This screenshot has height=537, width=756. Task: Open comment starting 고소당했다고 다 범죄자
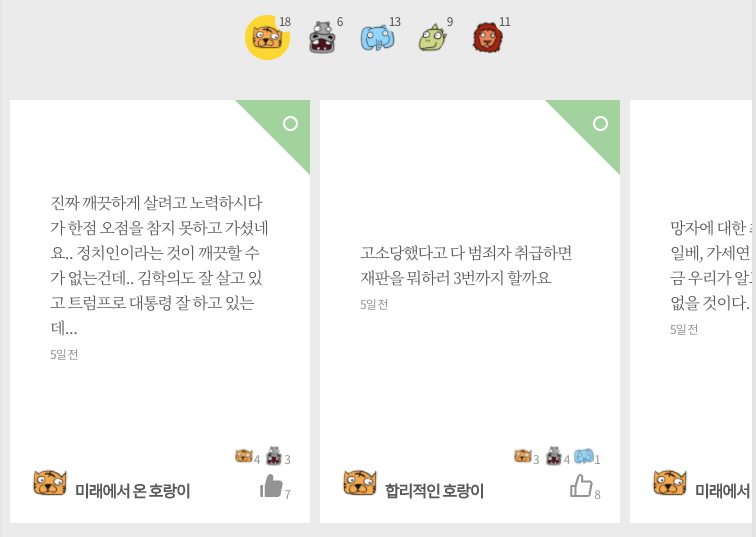tap(466, 265)
